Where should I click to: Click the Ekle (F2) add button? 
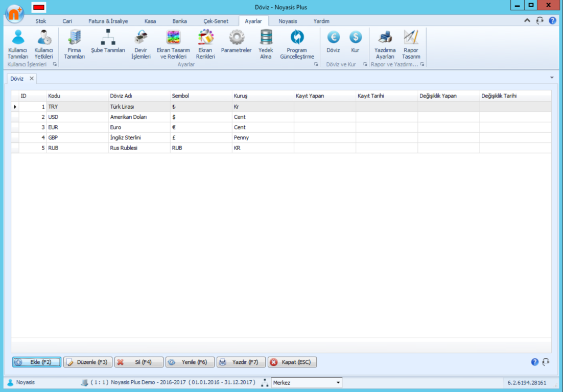pyautogui.click(x=37, y=362)
